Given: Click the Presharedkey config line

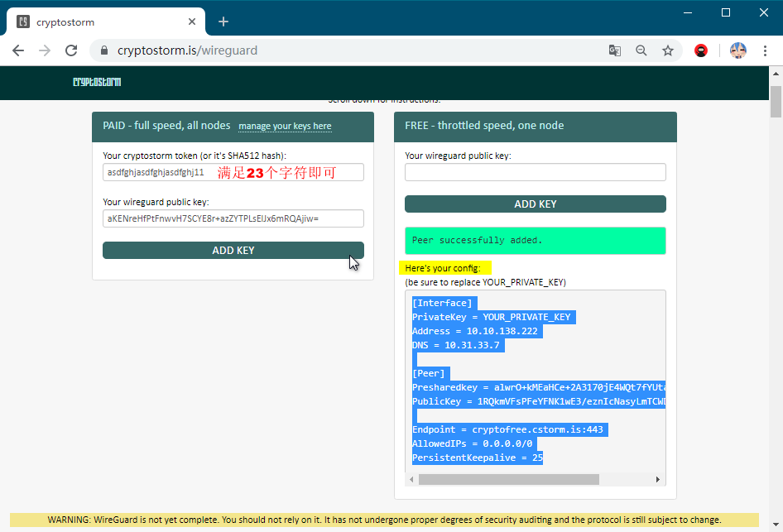Looking at the screenshot, I should (x=539, y=387).
